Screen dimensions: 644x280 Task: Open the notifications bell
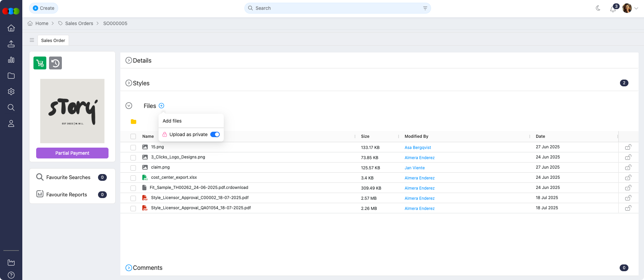coord(613,9)
